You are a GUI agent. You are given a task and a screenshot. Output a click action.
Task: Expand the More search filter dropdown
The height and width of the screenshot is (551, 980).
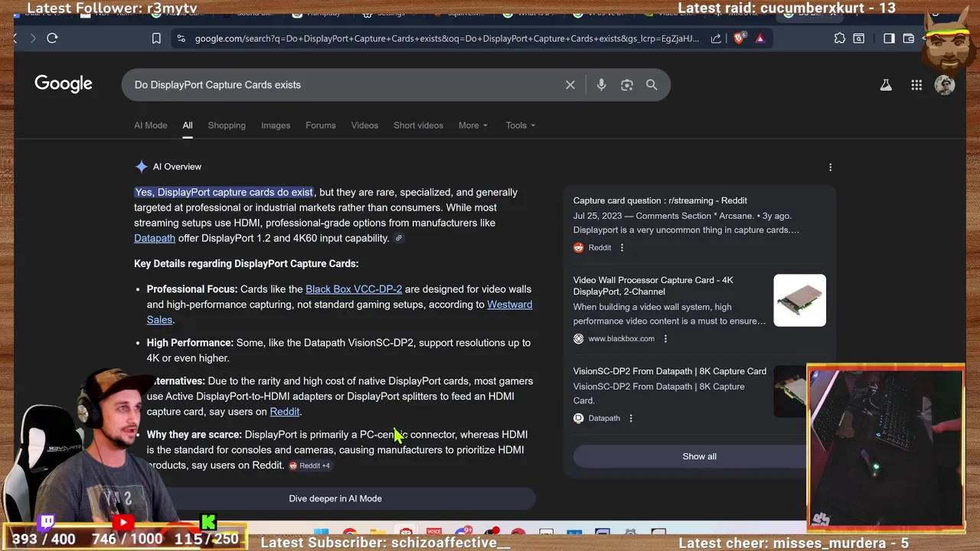(472, 126)
